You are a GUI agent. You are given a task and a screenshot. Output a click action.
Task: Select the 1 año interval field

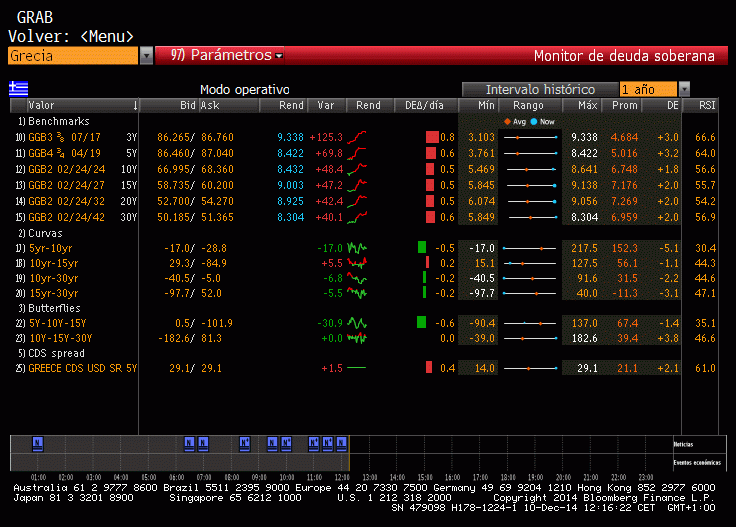coord(648,89)
